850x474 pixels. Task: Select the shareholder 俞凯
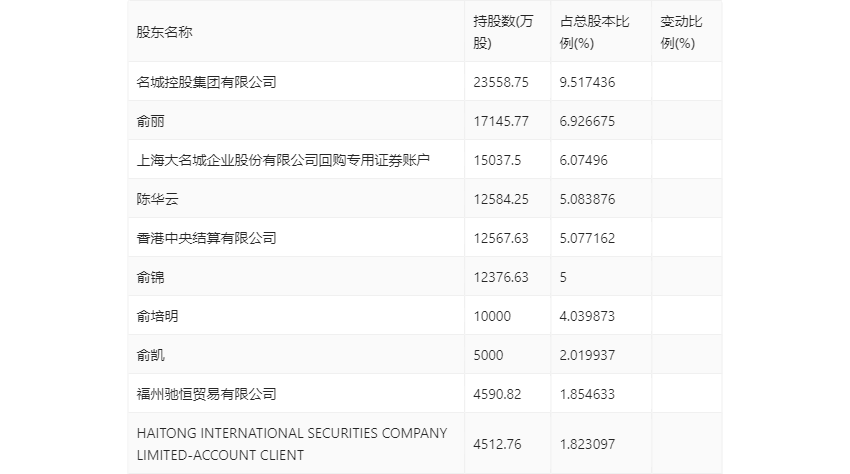pyautogui.click(x=150, y=356)
